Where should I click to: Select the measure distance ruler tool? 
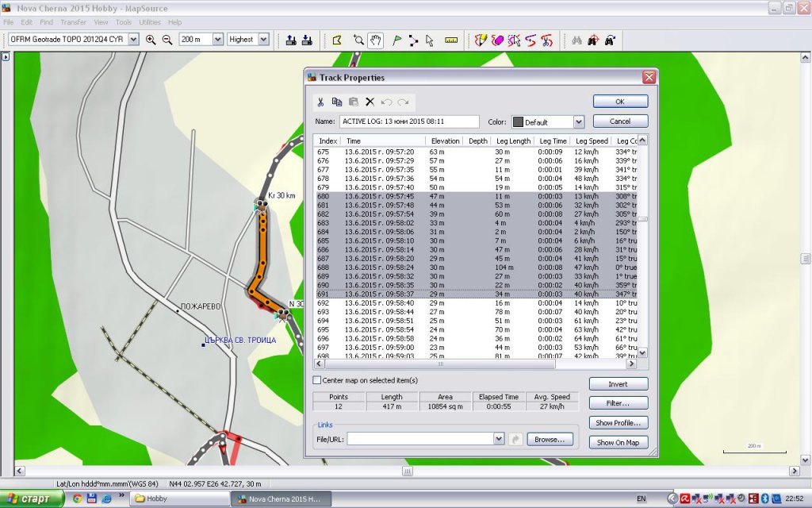pos(451,40)
